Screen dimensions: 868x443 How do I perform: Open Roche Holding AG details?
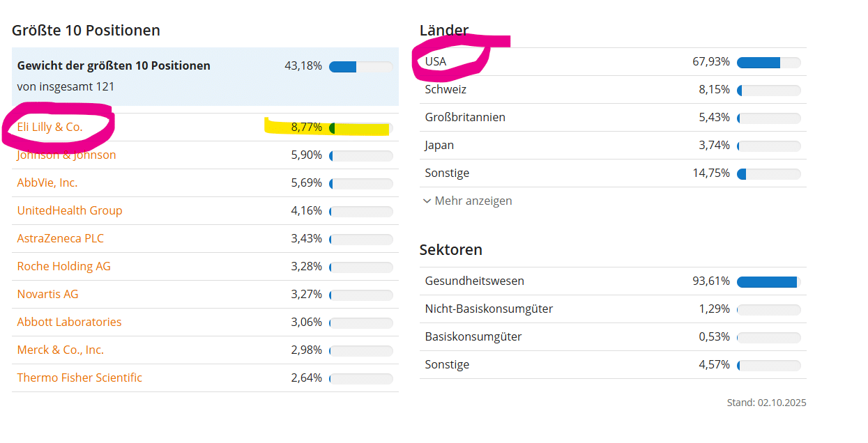[x=64, y=266]
